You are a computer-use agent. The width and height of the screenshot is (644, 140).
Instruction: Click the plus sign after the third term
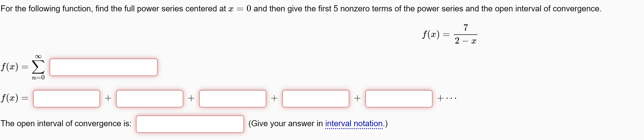[274, 98]
